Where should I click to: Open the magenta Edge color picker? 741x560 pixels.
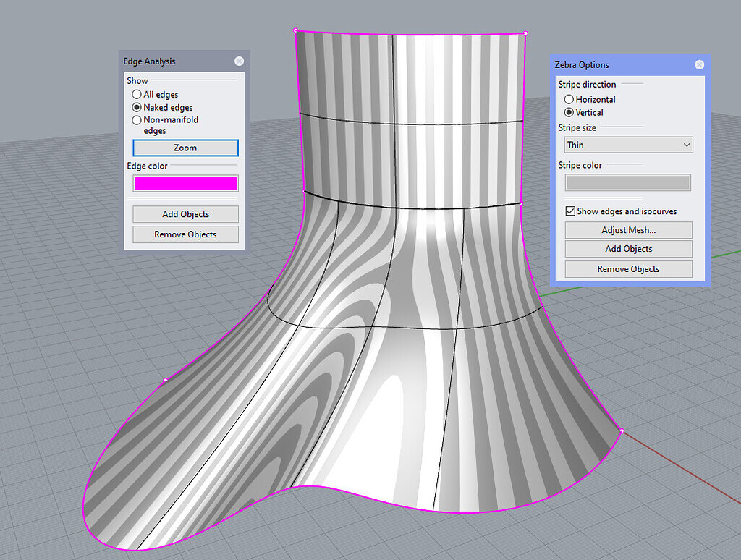(185, 182)
